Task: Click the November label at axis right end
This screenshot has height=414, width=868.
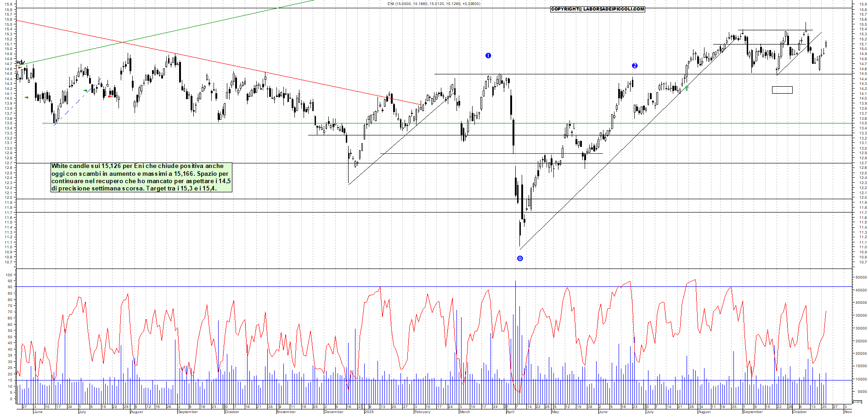Action: [x=848, y=412]
